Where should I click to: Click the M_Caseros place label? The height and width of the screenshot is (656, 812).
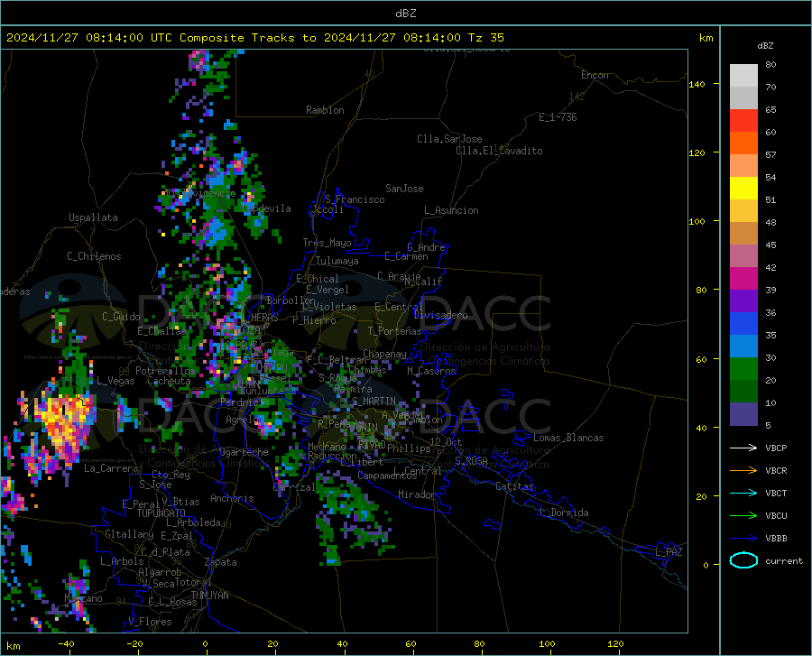point(431,371)
